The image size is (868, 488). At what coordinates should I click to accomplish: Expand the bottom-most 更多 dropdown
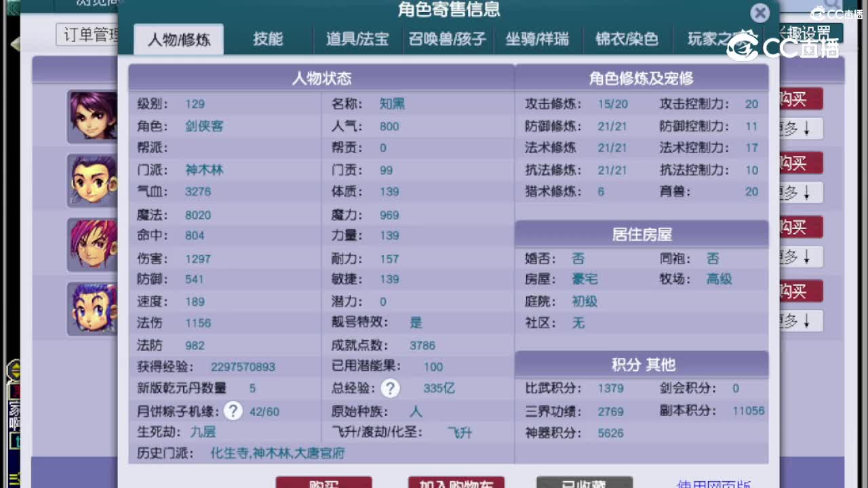(x=800, y=320)
